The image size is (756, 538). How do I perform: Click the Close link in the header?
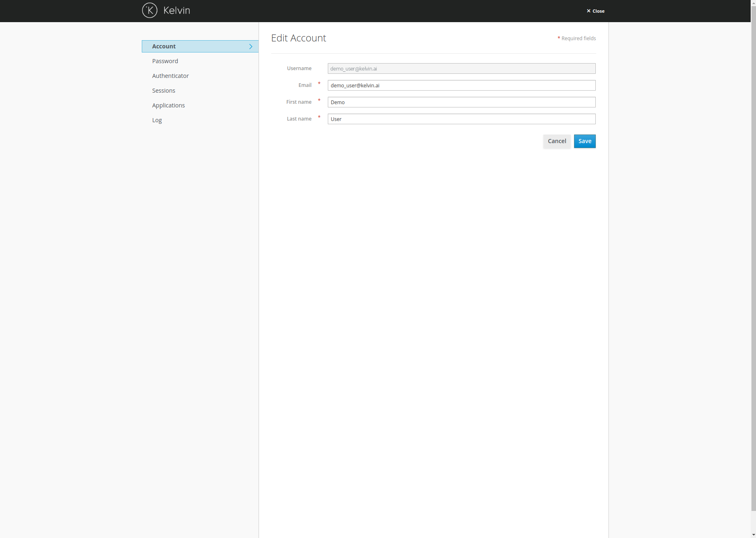click(x=598, y=11)
